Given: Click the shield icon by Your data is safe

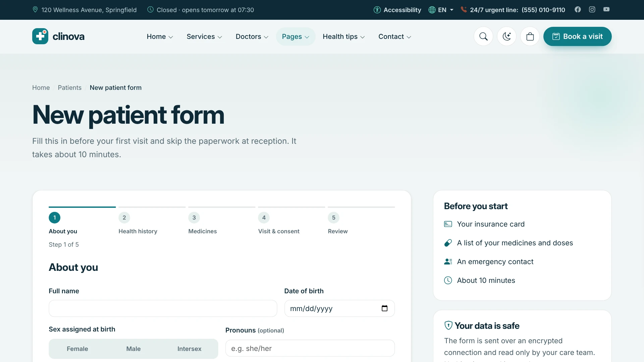Looking at the screenshot, I should pyautogui.click(x=448, y=325).
